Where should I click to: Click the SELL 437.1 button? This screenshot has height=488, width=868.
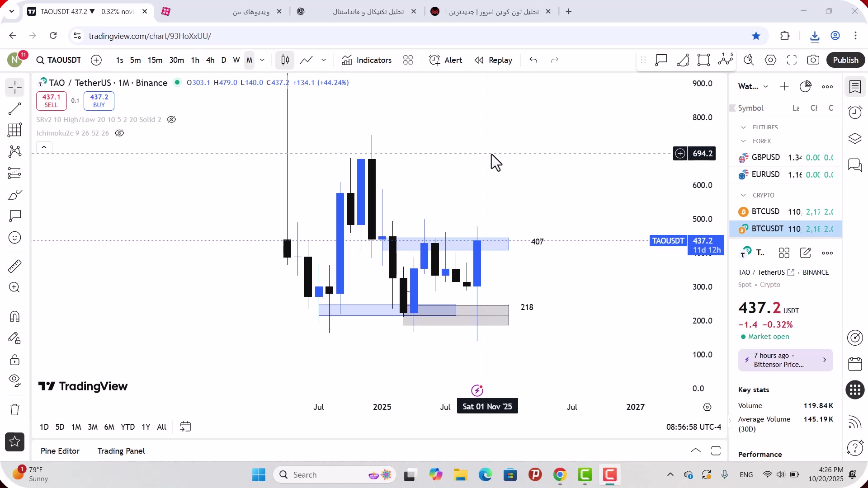[51, 101]
